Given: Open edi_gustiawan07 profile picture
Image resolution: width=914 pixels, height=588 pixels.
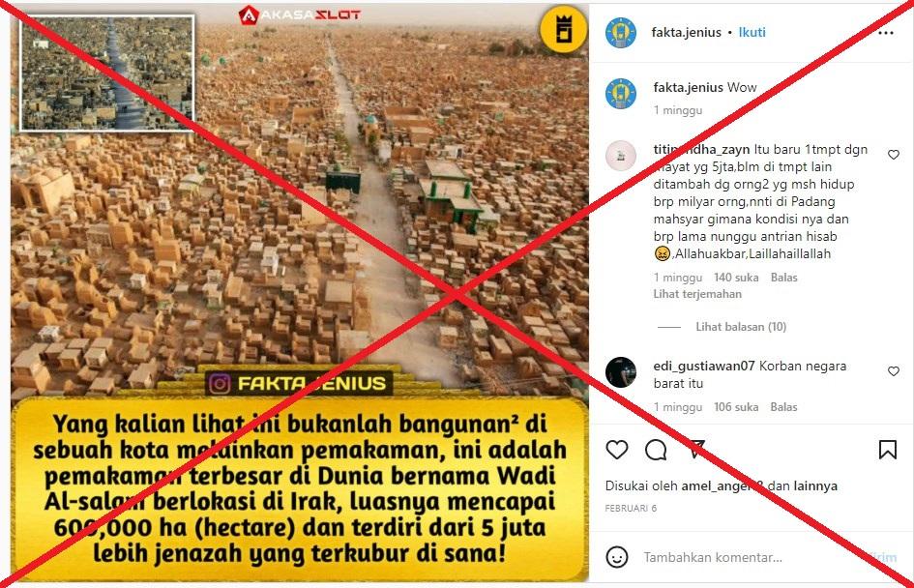Looking at the screenshot, I should pyautogui.click(x=620, y=372).
